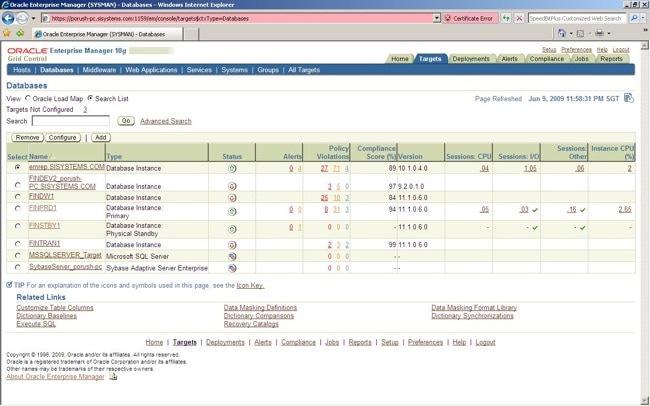The image size is (650, 406).
Task: Open the Deployments tab
Action: pos(471,59)
